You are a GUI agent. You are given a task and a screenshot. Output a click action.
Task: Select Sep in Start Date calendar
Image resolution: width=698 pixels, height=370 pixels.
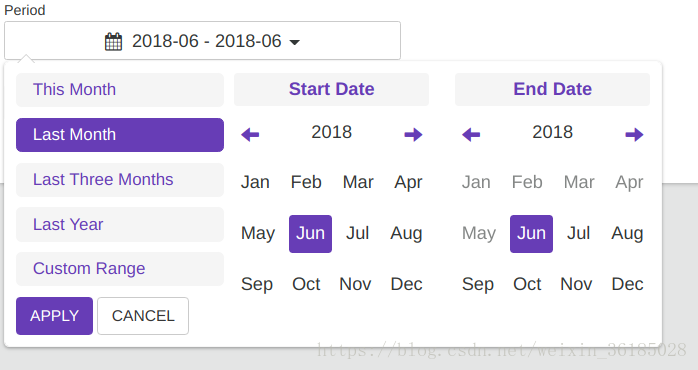[x=257, y=284]
